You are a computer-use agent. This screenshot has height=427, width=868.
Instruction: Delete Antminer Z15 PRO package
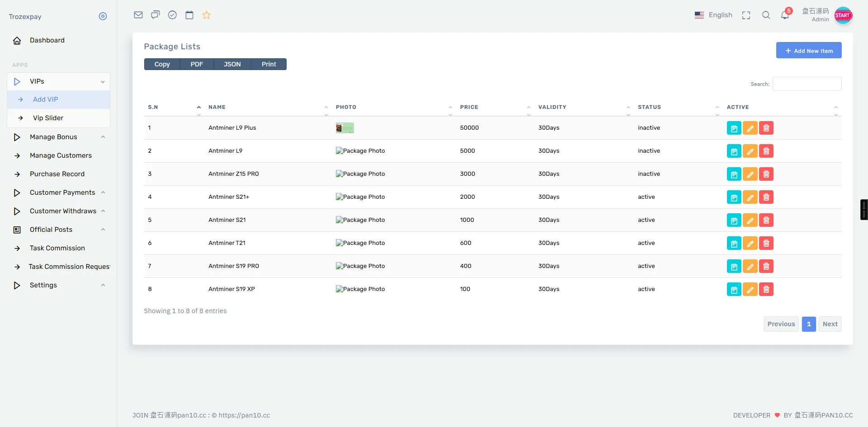pyautogui.click(x=766, y=174)
